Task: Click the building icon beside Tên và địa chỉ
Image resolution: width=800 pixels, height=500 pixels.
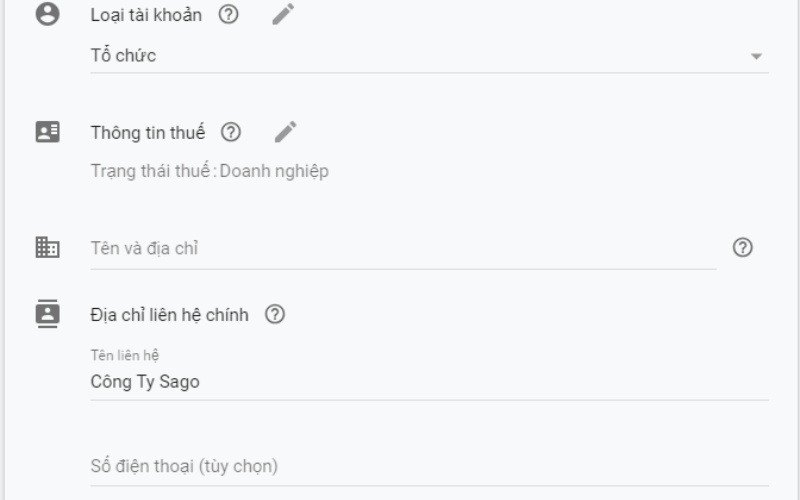Action: pos(47,248)
